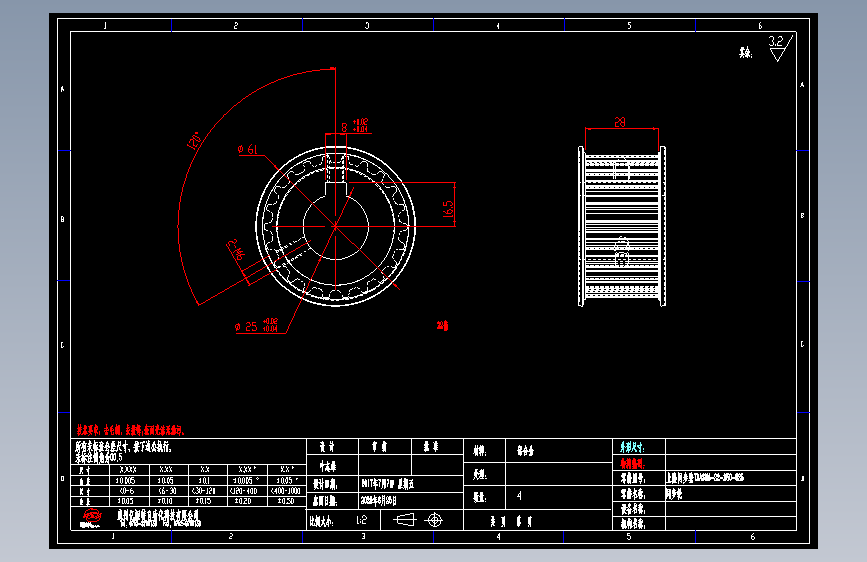Viewport: 867px width, 562px height.
Task: Click the ±0.1 tolerance cell
Action: [x=203, y=481]
